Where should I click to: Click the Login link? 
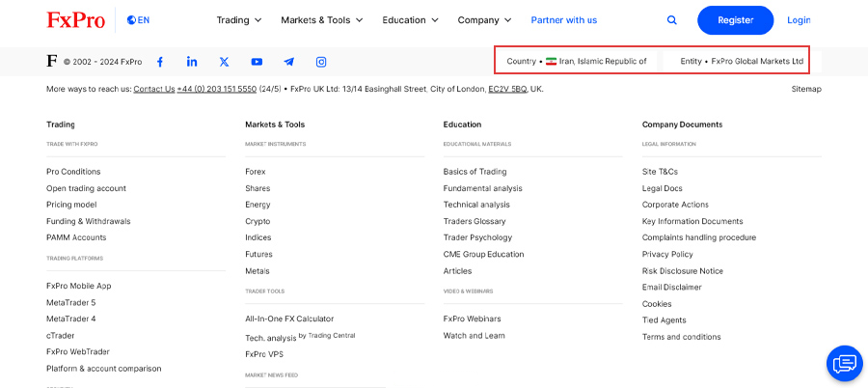pyautogui.click(x=799, y=20)
